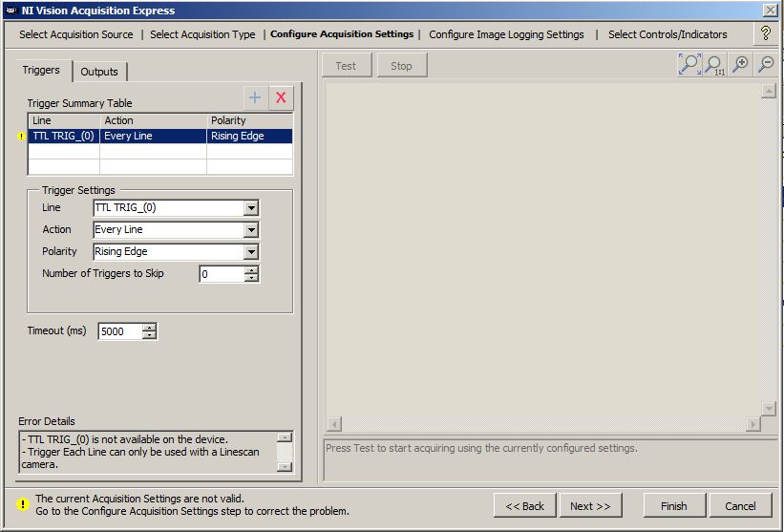Increment Number of Triggers to Skip

pos(251,270)
